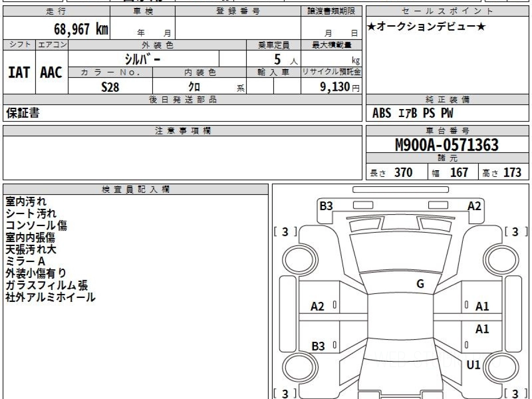Select the length value 370
The image size is (532, 399).
click(403, 172)
